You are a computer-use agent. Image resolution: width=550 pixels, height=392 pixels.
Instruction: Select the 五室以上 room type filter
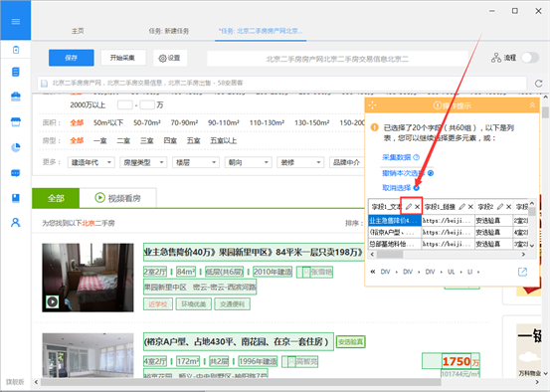224,141
